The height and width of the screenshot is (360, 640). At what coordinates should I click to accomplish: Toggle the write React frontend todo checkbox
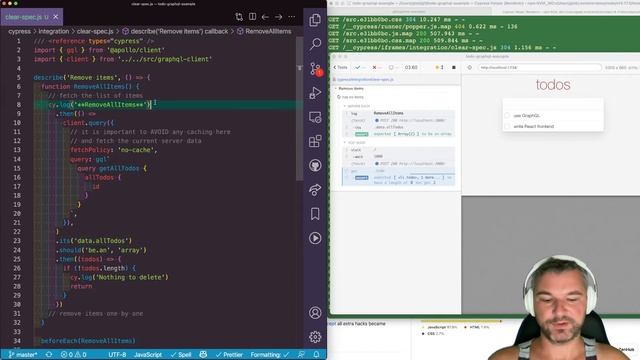pos(507,127)
